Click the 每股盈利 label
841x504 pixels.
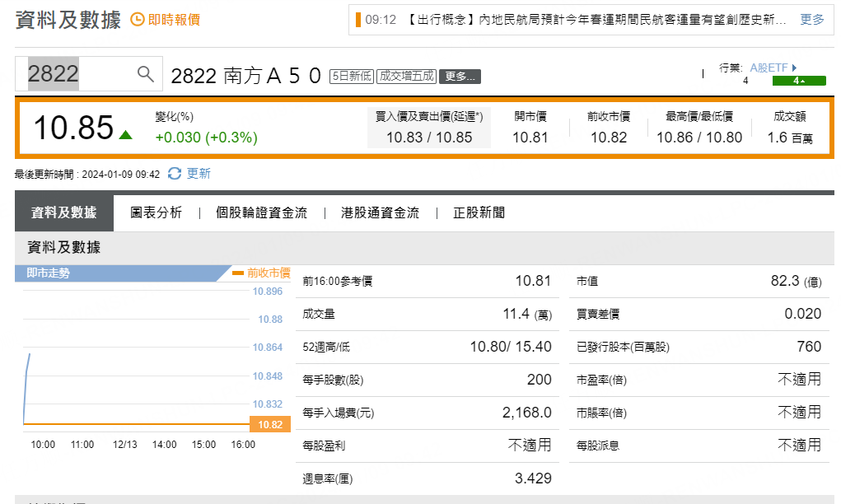click(x=324, y=446)
